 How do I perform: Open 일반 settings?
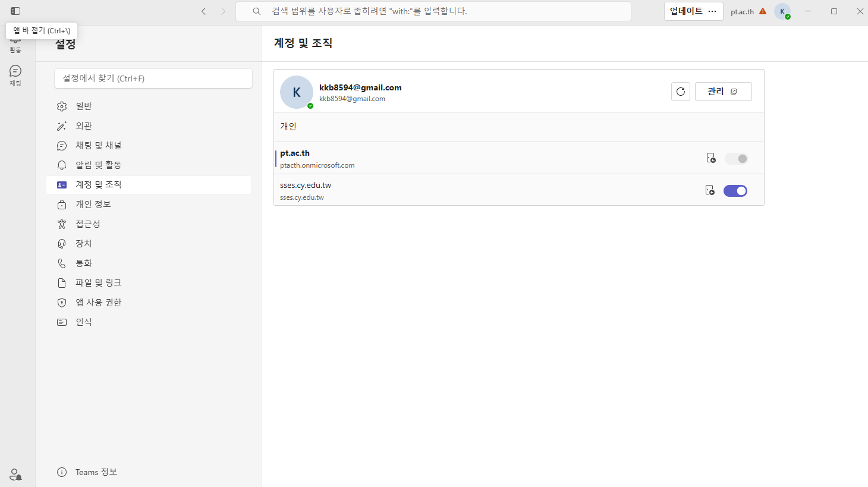coord(149,106)
